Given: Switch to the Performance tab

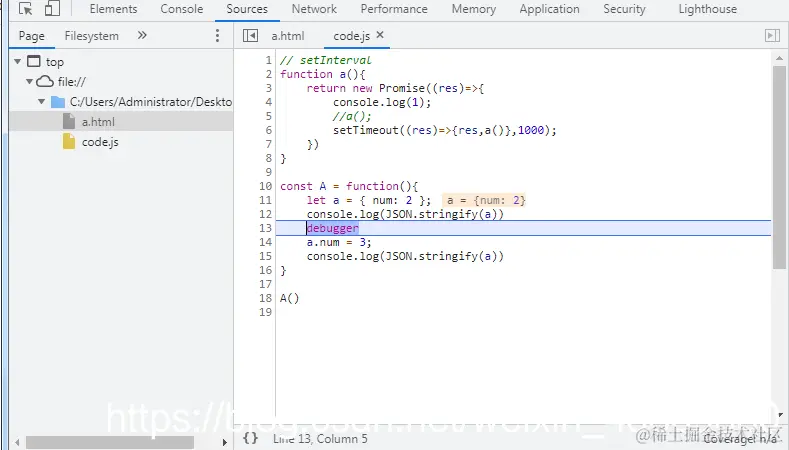Looking at the screenshot, I should [394, 9].
